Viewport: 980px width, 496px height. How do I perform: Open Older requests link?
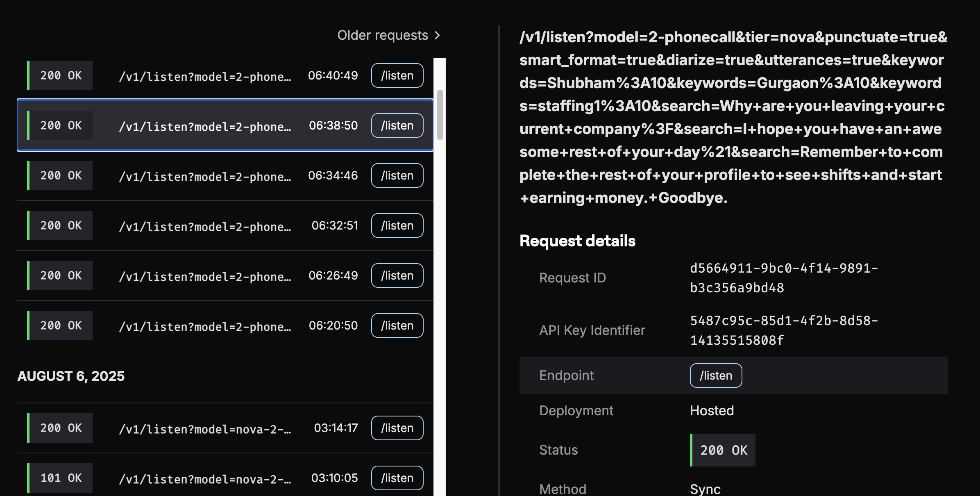[x=382, y=36]
